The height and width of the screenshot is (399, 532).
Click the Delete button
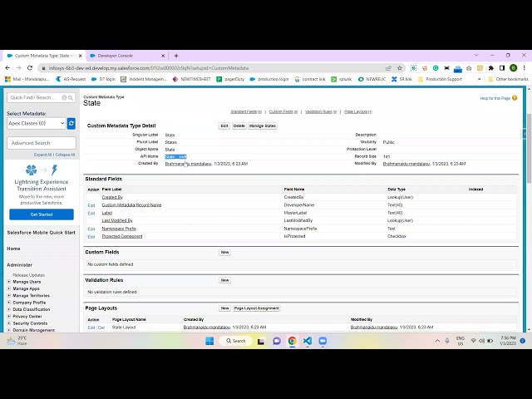click(239, 126)
